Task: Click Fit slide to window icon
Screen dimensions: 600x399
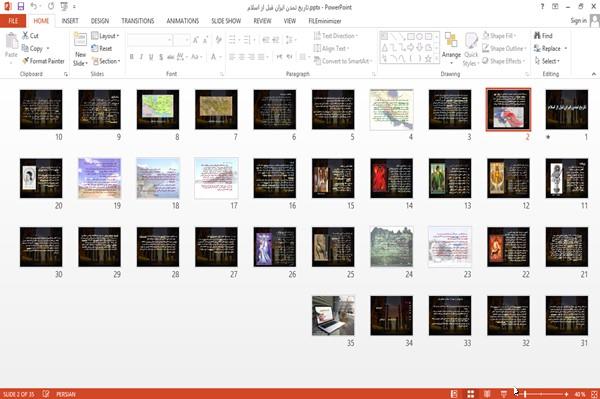Action: (x=594, y=394)
